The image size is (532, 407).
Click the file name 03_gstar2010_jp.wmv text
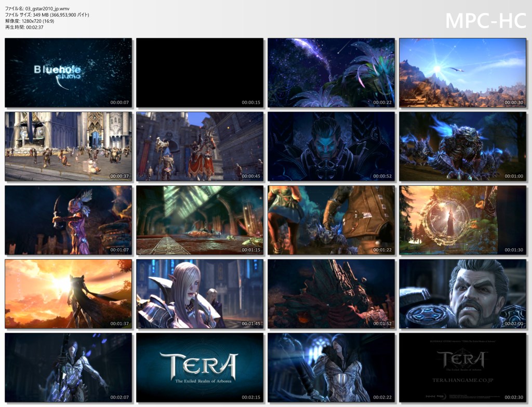(x=47, y=8)
